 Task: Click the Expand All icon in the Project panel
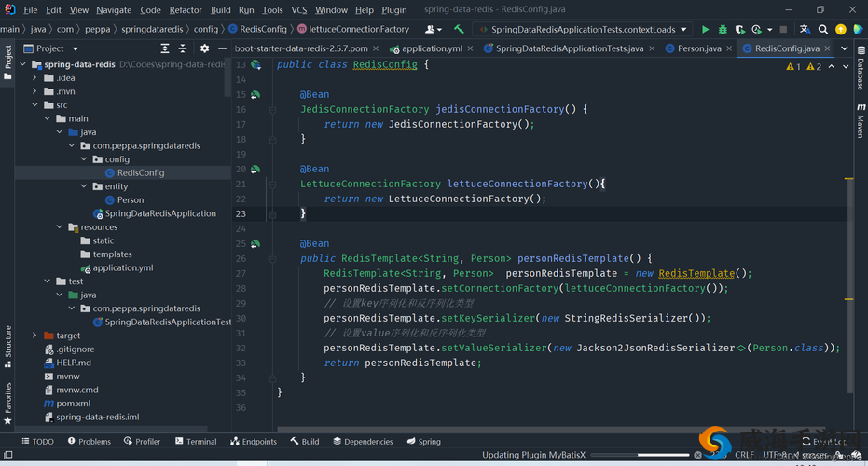[165, 48]
